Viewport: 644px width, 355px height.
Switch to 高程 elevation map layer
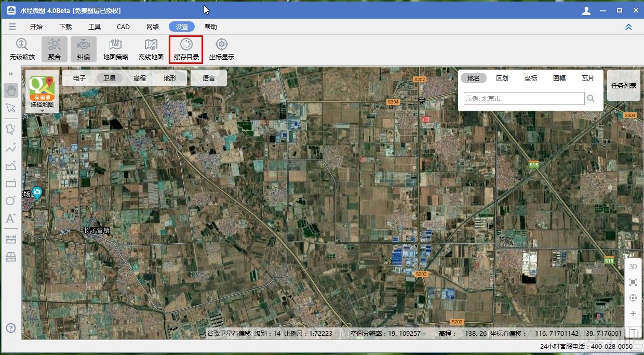pyautogui.click(x=140, y=78)
